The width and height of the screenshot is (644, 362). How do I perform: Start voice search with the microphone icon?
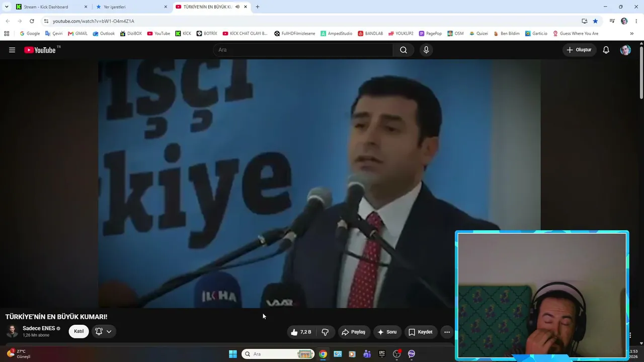(x=426, y=50)
